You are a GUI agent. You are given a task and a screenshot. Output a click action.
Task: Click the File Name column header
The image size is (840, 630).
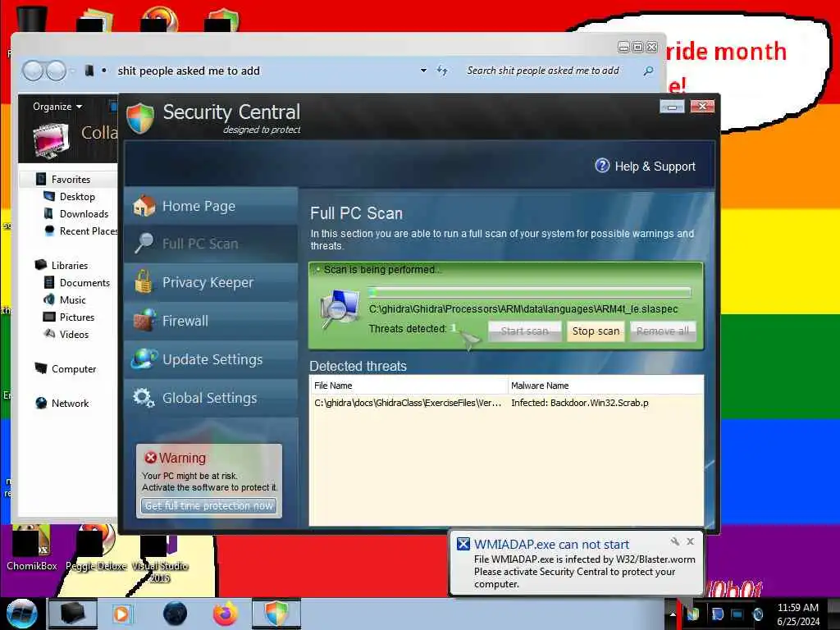409,386
